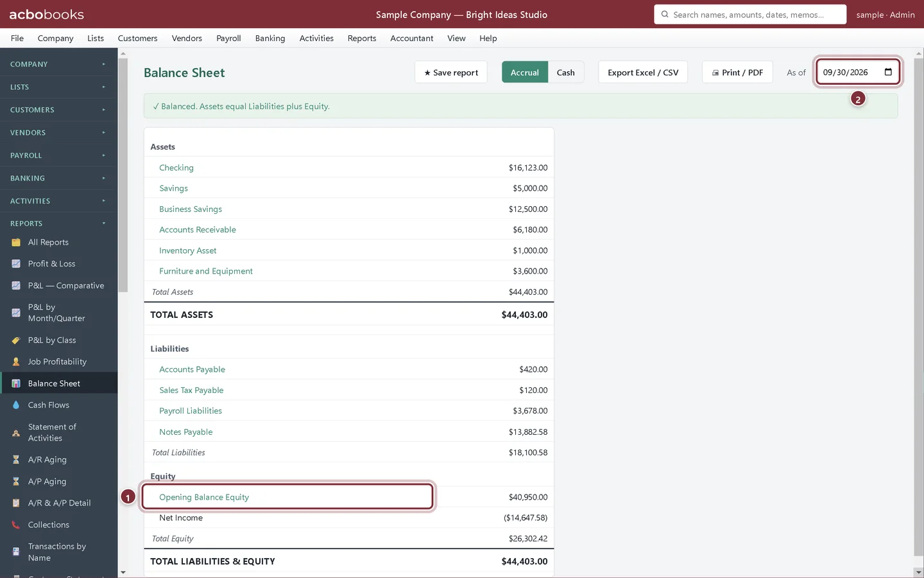Click the As of date field
The height and width of the screenshot is (578, 924).
(857, 72)
